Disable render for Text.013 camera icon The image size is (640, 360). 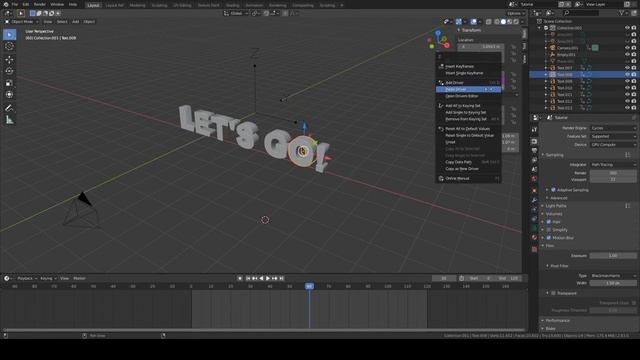(x=634, y=108)
